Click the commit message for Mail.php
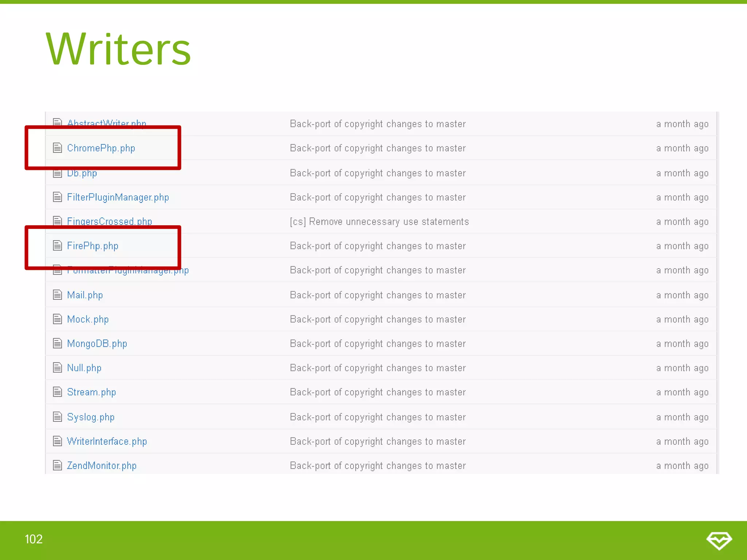 (x=378, y=295)
